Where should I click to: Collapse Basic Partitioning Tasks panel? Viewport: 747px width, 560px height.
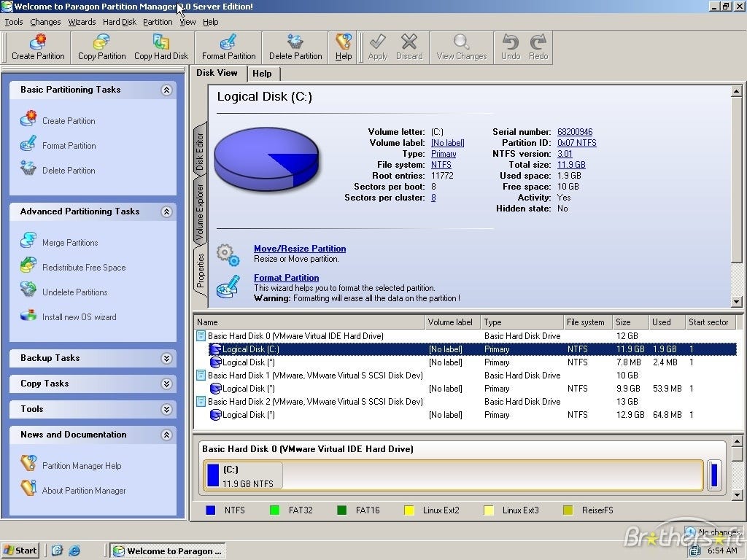pyautogui.click(x=166, y=90)
